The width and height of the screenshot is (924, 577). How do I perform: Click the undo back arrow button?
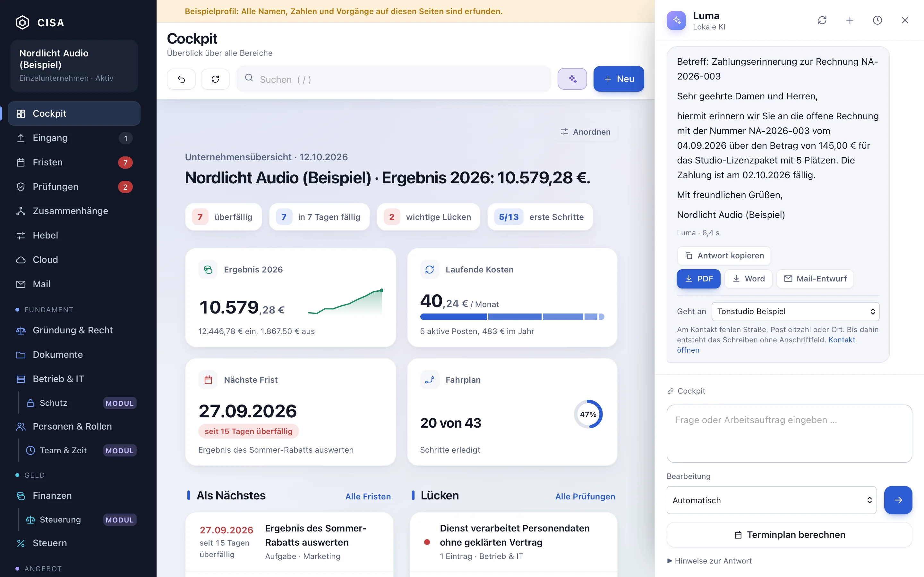[x=181, y=79]
